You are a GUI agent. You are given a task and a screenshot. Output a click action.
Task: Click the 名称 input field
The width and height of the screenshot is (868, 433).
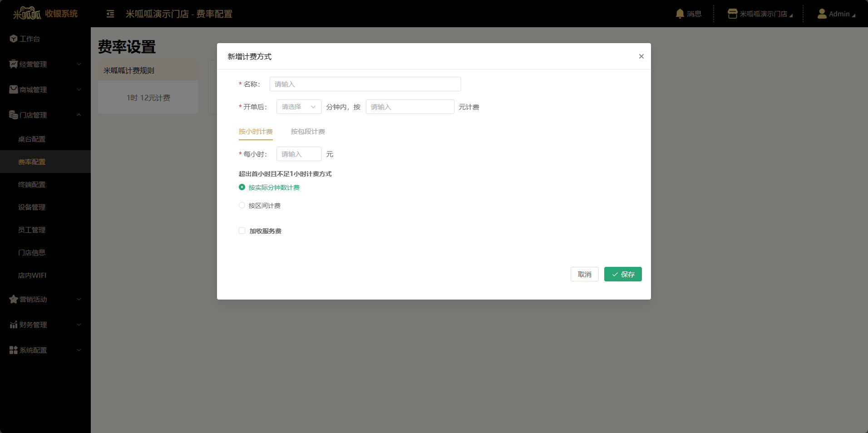365,84
